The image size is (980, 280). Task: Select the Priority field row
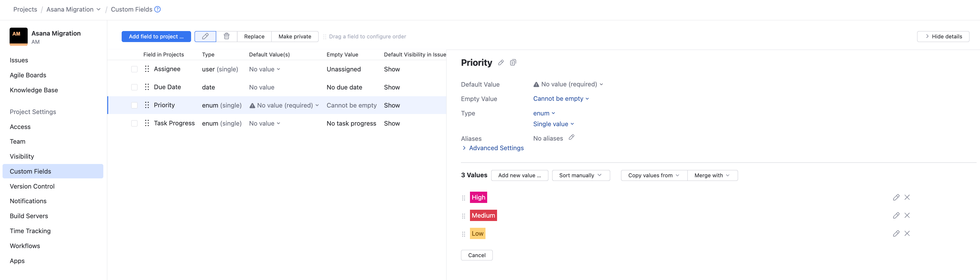pos(164,105)
